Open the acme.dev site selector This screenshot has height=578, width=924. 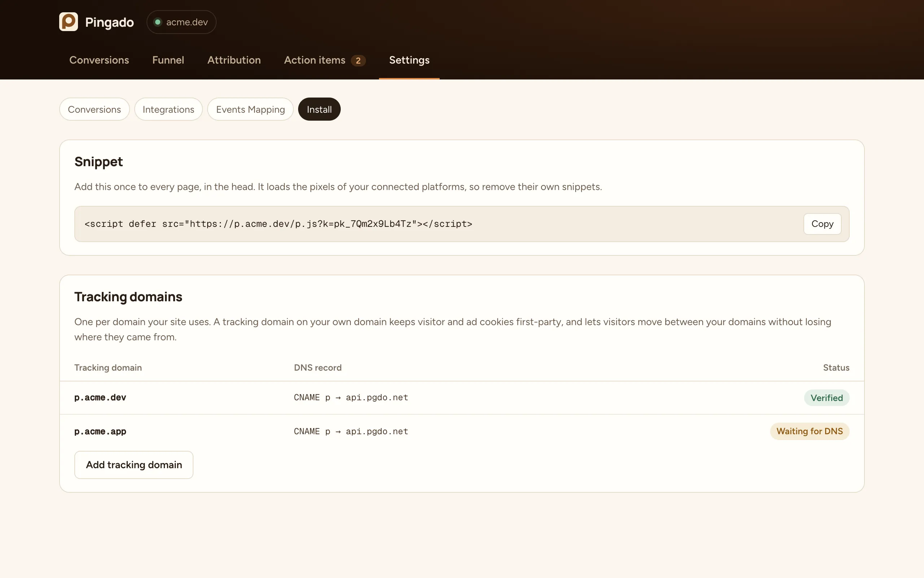[181, 22]
